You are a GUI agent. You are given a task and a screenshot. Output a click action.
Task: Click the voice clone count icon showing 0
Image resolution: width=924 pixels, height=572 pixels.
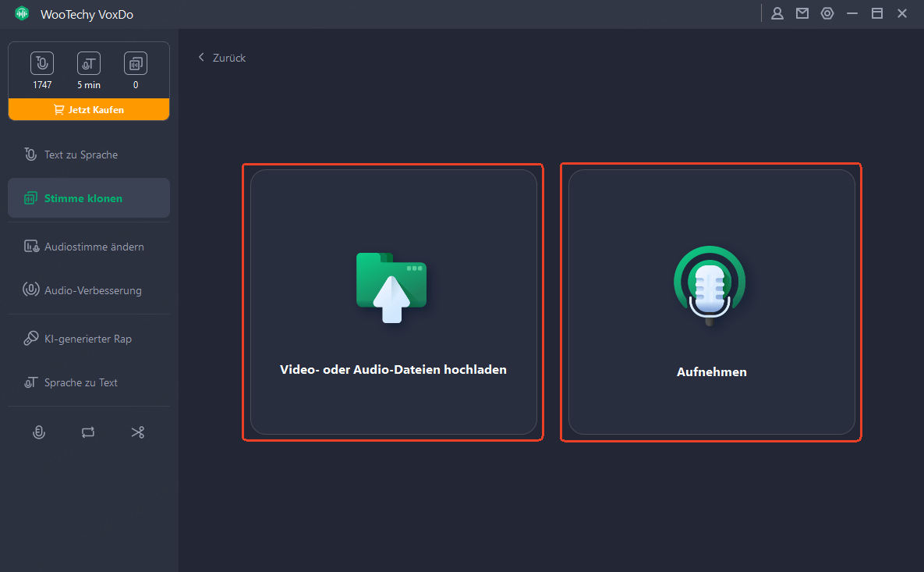coord(136,64)
